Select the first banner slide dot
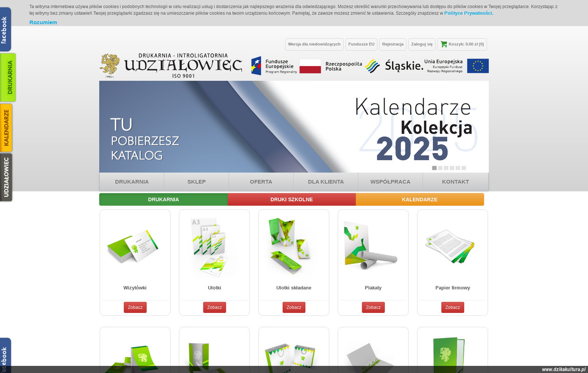The image size is (588, 373). 434,168
